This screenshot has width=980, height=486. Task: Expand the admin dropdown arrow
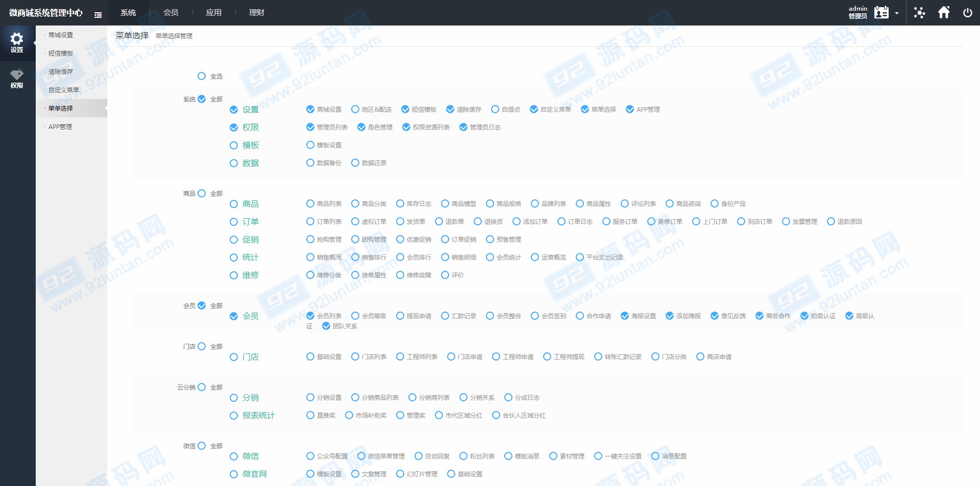coord(897,13)
